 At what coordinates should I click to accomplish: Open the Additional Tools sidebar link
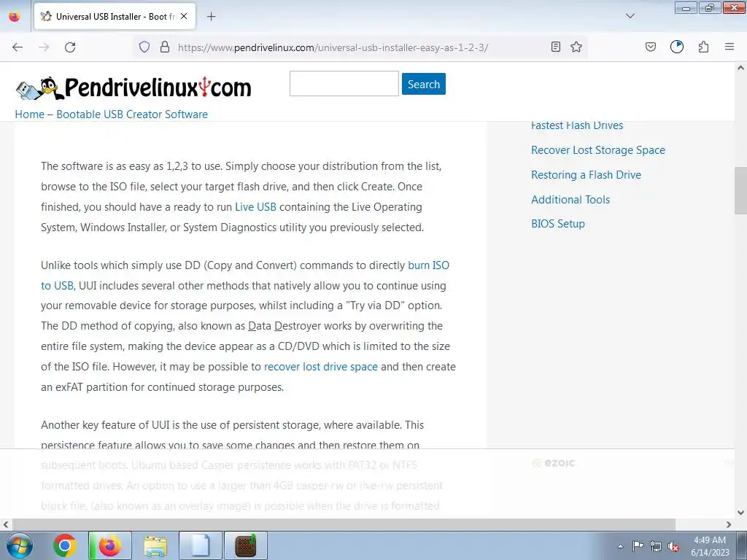pos(570,200)
